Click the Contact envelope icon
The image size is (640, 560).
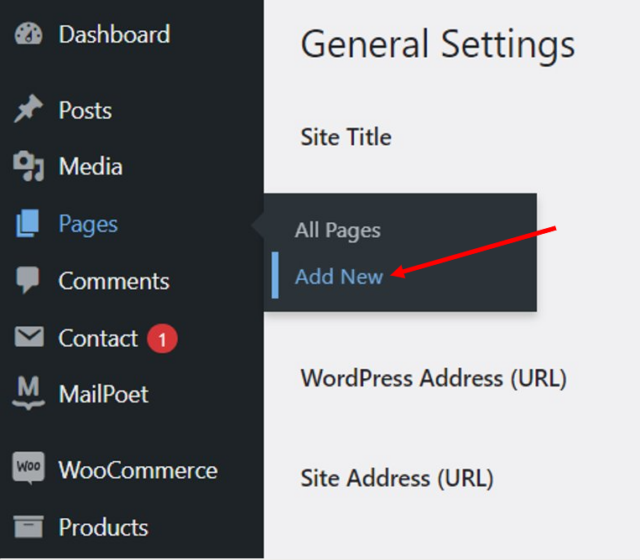29,337
